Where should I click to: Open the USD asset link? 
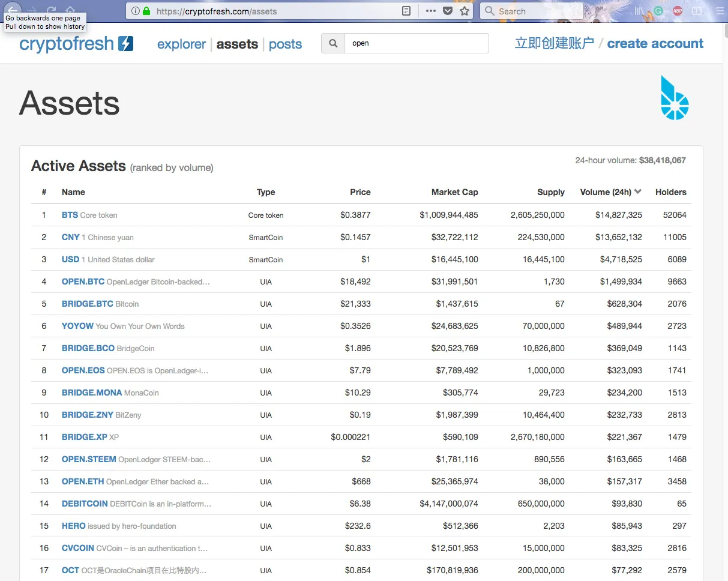(x=70, y=259)
